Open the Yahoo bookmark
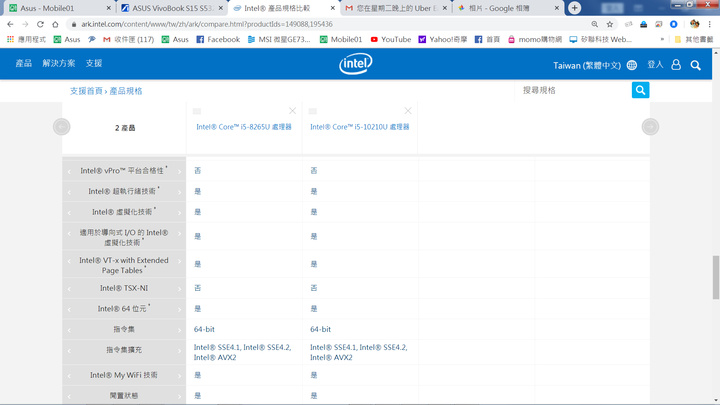The image size is (720, 405). [x=443, y=39]
